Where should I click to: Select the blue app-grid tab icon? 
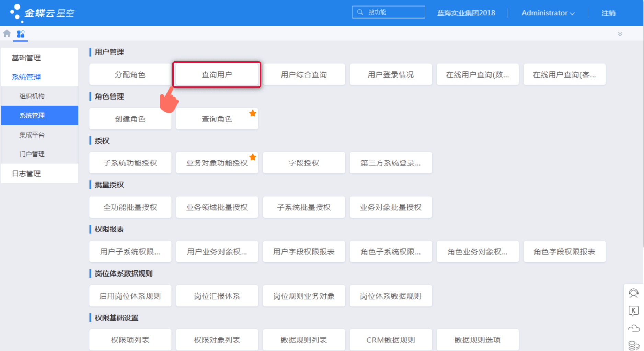click(21, 33)
